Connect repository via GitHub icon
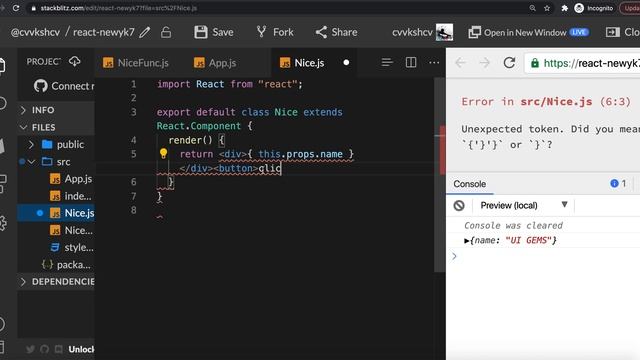The image size is (640, 360). pos(40,86)
